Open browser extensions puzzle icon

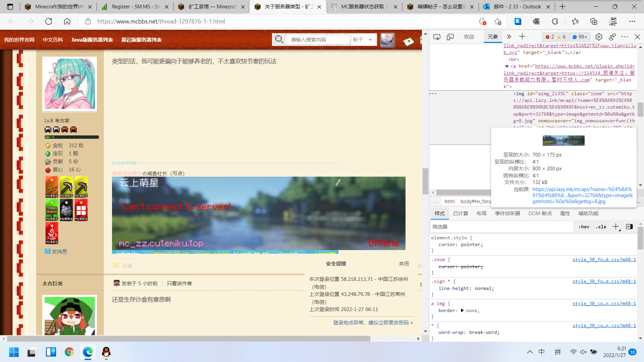[x=555, y=21]
